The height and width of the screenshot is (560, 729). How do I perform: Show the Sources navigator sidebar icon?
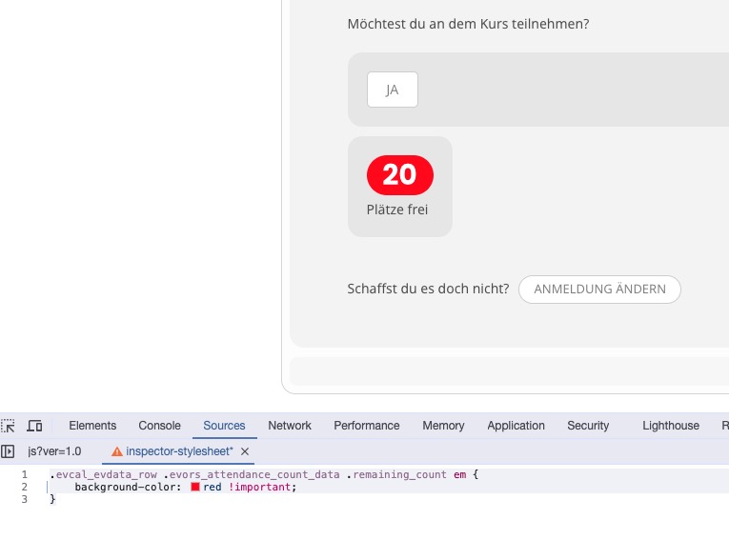click(8, 451)
